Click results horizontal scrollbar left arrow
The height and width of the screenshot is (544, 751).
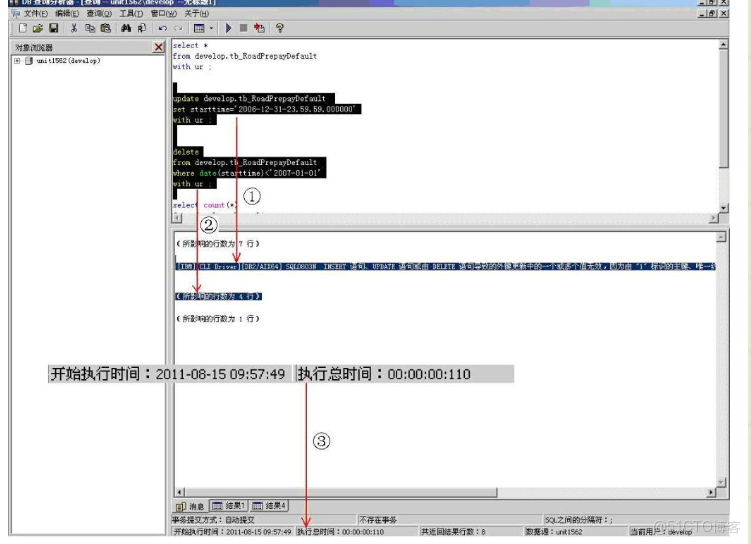point(180,492)
